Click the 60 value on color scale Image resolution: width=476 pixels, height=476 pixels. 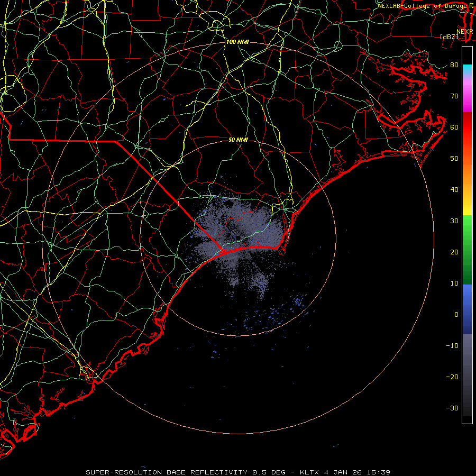pos(454,127)
